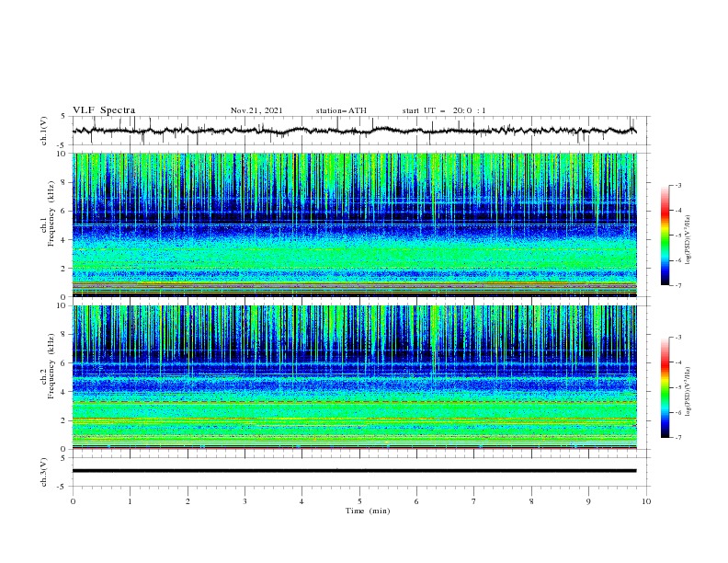The width and height of the screenshot is (728, 563).
Task: Click the "VLF Spectra" plot title
Action: pos(104,110)
